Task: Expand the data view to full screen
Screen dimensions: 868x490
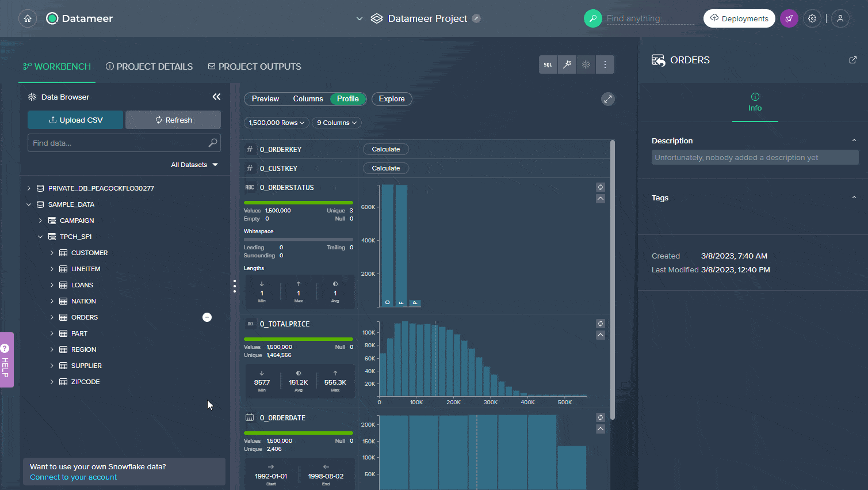Action: click(608, 99)
